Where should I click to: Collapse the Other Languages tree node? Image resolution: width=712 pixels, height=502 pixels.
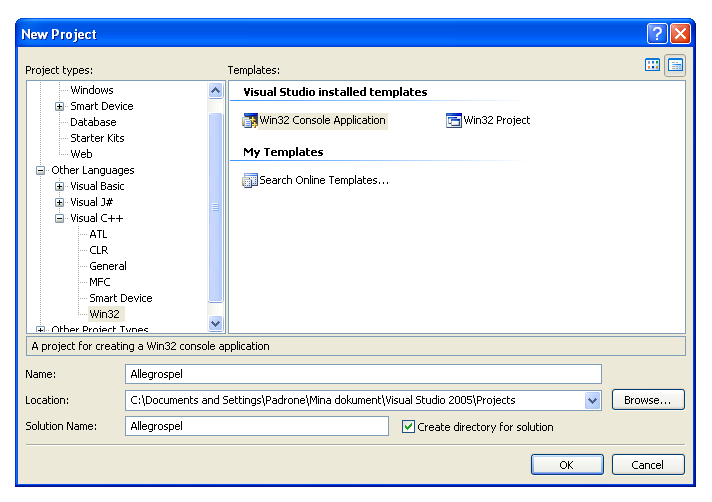click(x=40, y=171)
